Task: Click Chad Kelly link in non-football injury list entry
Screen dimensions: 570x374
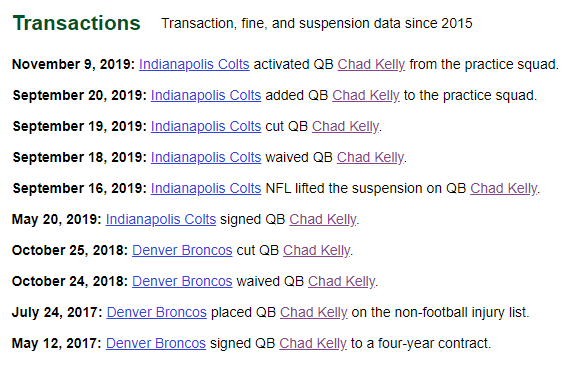Action: coord(314,313)
